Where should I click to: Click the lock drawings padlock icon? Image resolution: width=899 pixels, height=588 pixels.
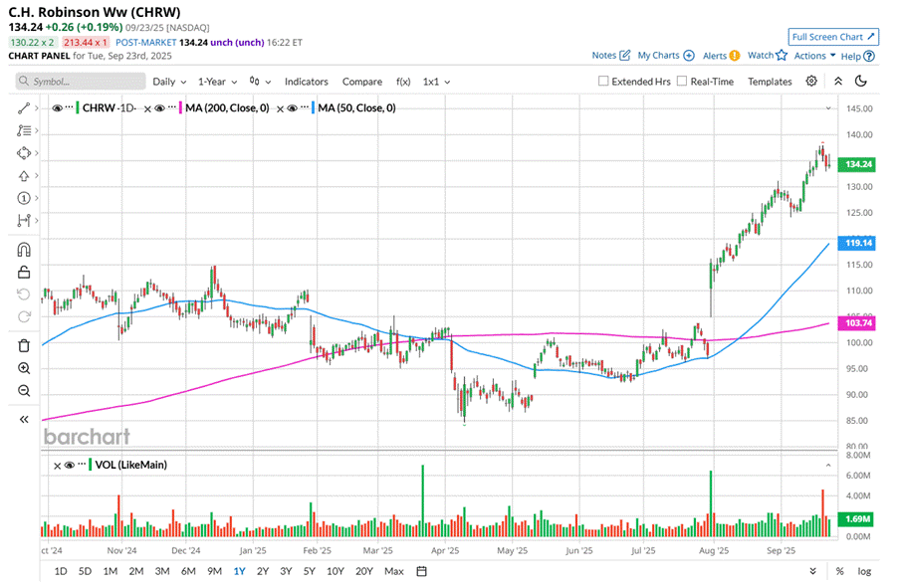24,273
